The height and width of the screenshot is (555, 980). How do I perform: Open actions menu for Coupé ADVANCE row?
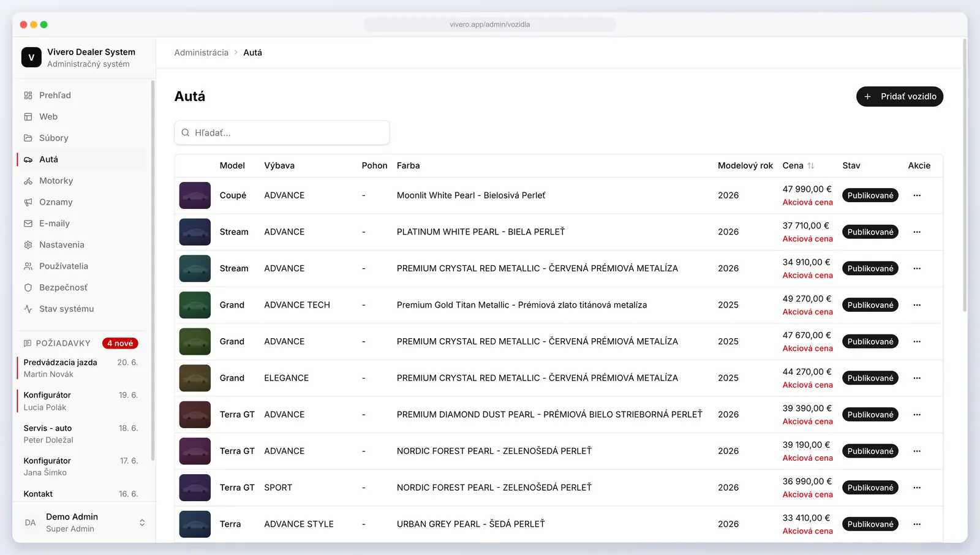pyautogui.click(x=917, y=195)
